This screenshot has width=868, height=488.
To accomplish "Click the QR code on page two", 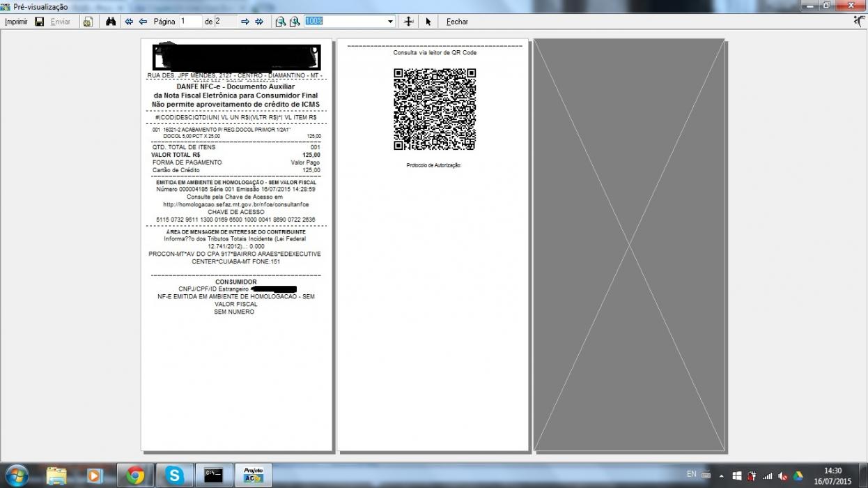I will [434, 109].
